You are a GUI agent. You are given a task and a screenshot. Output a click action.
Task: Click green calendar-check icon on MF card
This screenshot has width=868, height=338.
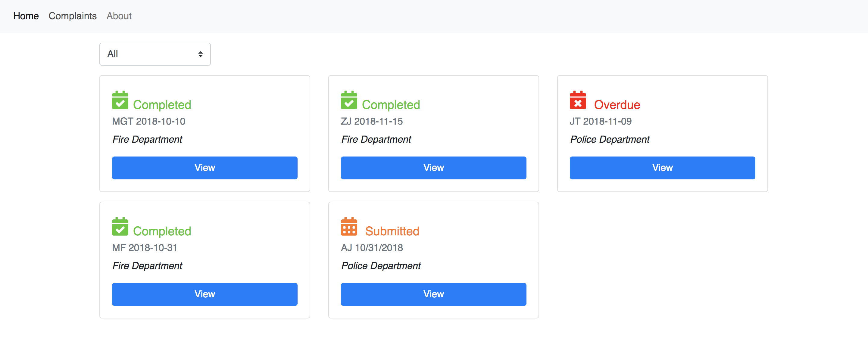[120, 227]
